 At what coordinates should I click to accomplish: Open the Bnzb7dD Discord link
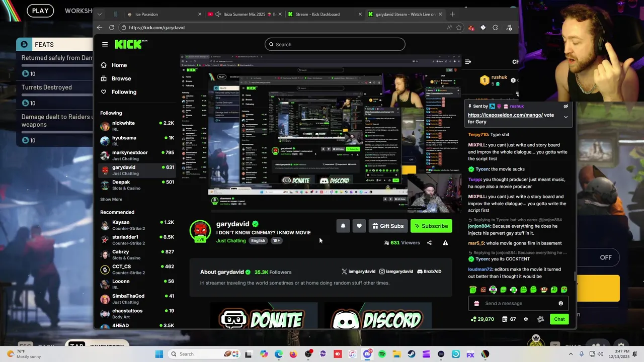click(429, 271)
